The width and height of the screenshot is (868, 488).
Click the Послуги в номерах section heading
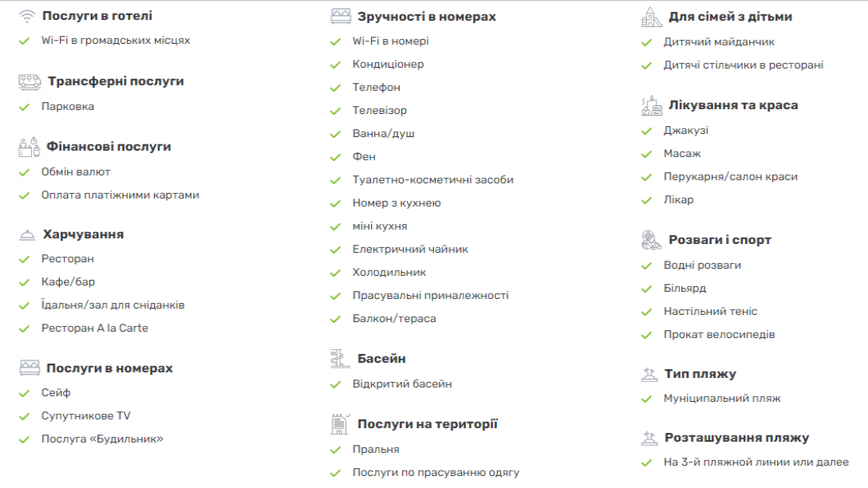tap(109, 368)
